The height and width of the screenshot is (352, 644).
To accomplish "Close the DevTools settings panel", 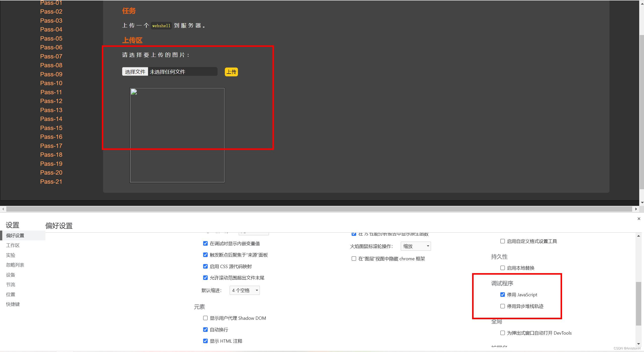I will pos(639,219).
